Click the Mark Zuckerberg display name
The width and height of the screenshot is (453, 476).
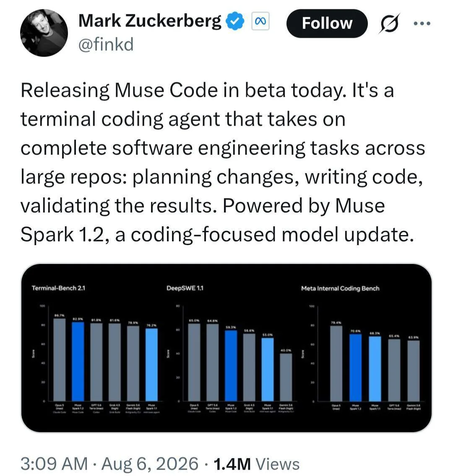(x=150, y=21)
